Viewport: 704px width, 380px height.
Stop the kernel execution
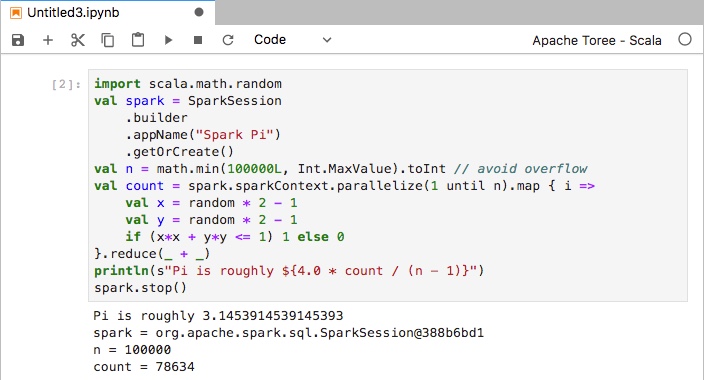click(198, 40)
